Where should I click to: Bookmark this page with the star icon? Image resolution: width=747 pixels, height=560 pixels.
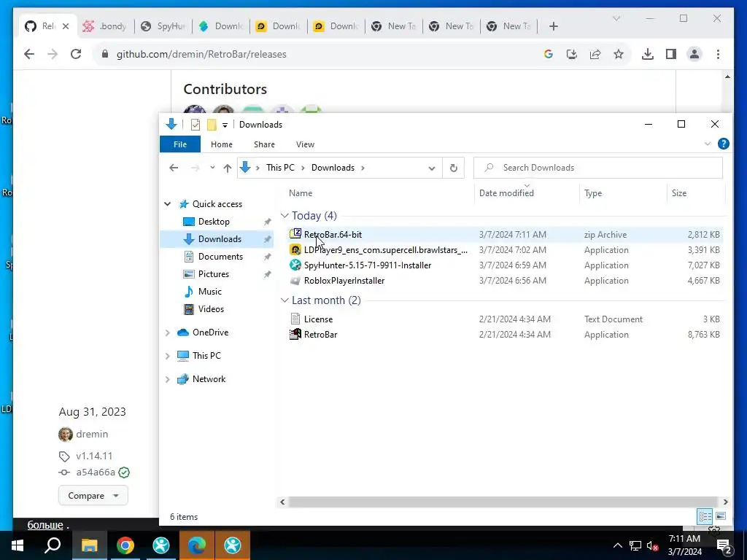[x=619, y=54]
